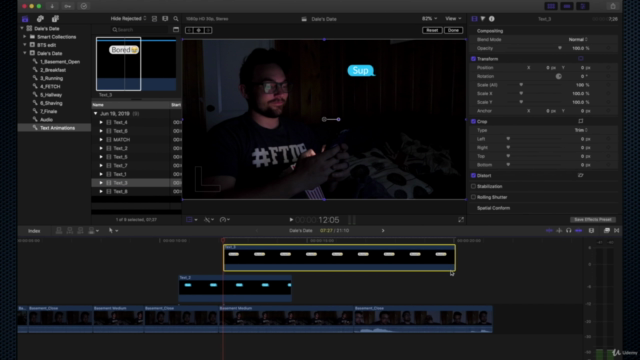640x360 pixels.
Task: Go forward in timeline history arrow
Action: pos(383,231)
